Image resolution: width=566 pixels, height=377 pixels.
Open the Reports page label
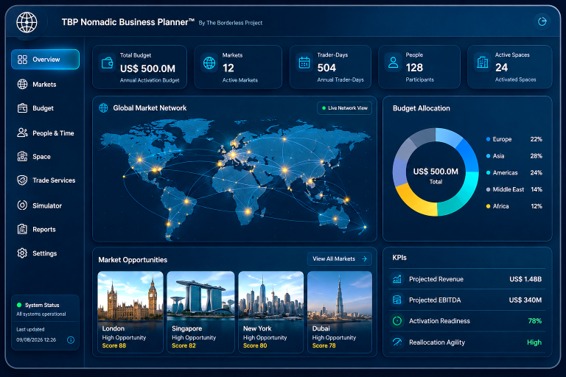pyautogui.click(x=44, y=230)
